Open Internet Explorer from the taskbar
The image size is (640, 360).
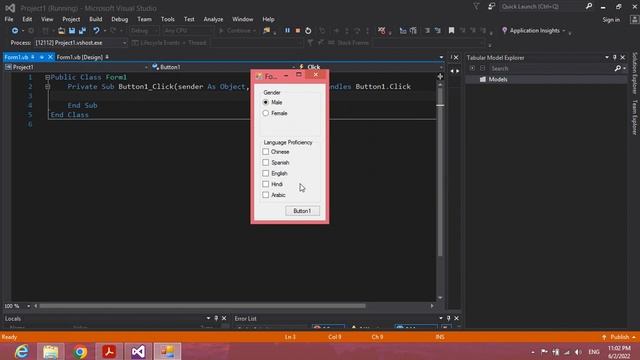pyautogui.click(x=21, y=351)
